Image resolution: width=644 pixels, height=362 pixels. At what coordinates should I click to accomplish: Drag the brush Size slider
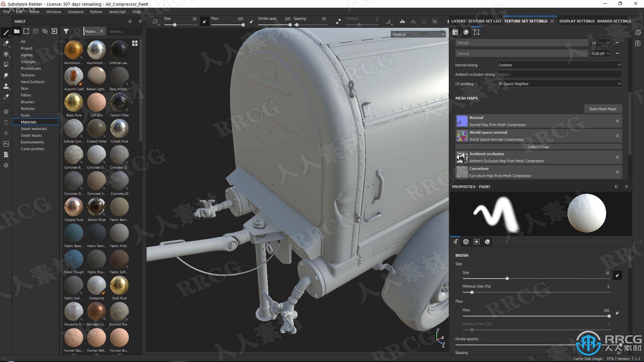pyautogui.click(x=507, y=279)
